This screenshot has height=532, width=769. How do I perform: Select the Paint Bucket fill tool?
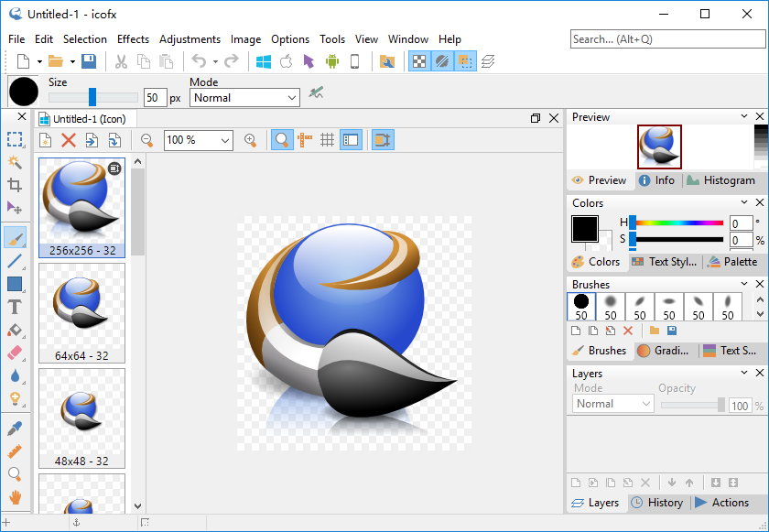click(x=15, y=330)
